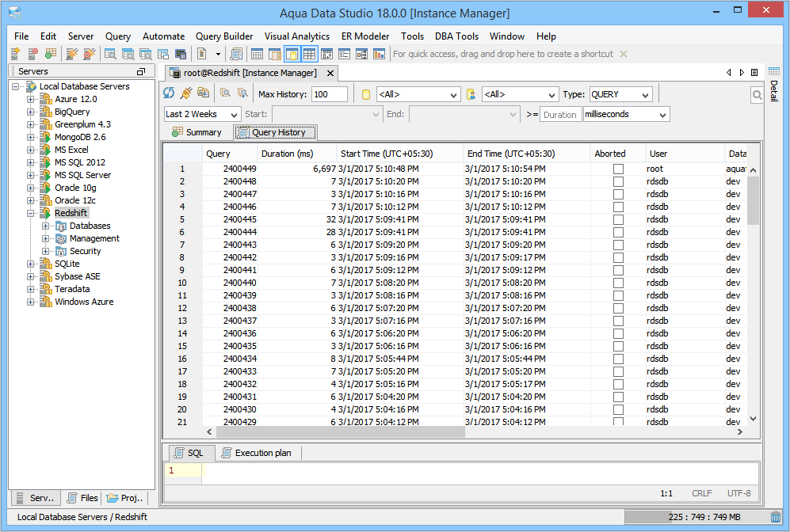
Task: Close the root@Redshift Instance Manager tab
Action: pos(330,73)
